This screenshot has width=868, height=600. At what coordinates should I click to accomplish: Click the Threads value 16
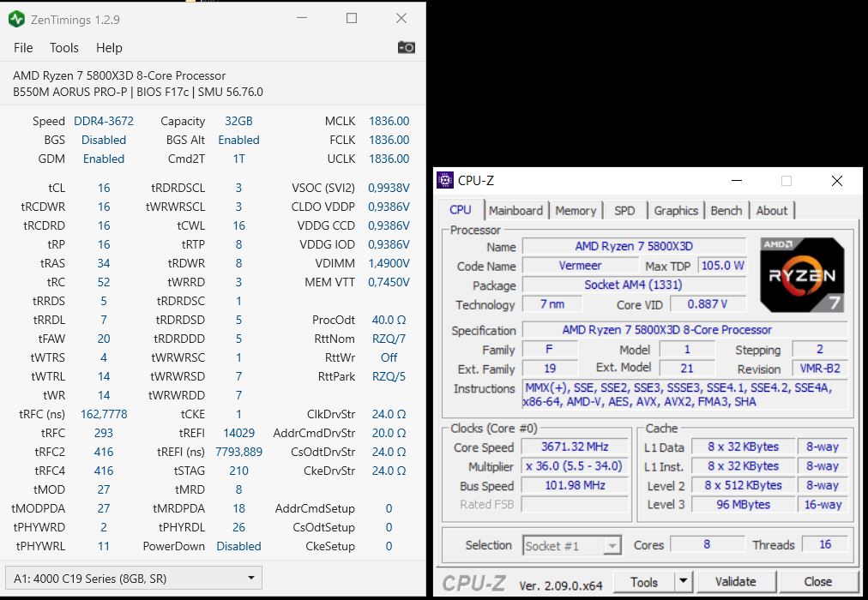click(825, 544)
